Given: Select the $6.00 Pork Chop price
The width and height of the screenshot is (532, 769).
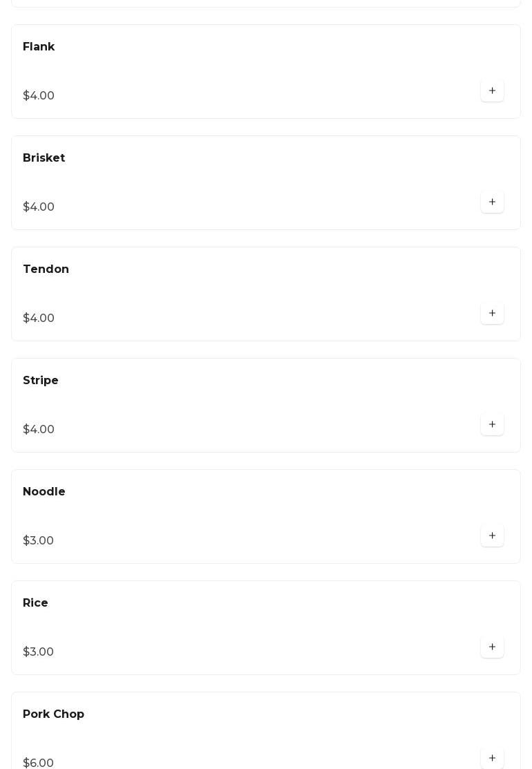Looking at the screenshot, I should coord(38,763).
